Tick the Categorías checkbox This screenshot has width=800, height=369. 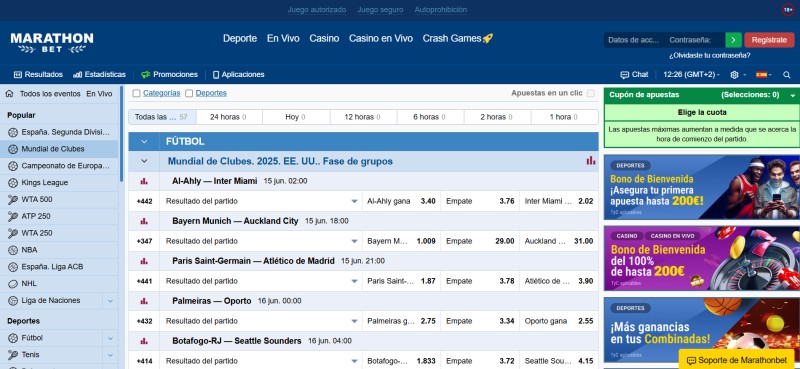136,93
